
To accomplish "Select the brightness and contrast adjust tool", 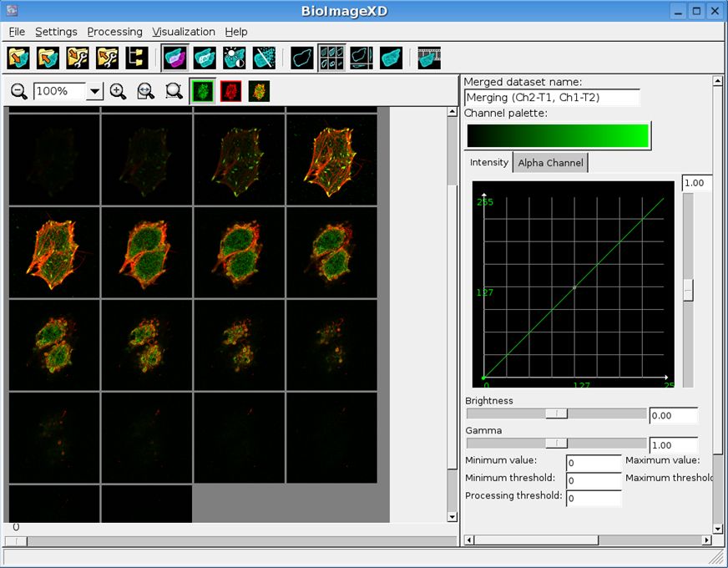I will pos(235,58).
